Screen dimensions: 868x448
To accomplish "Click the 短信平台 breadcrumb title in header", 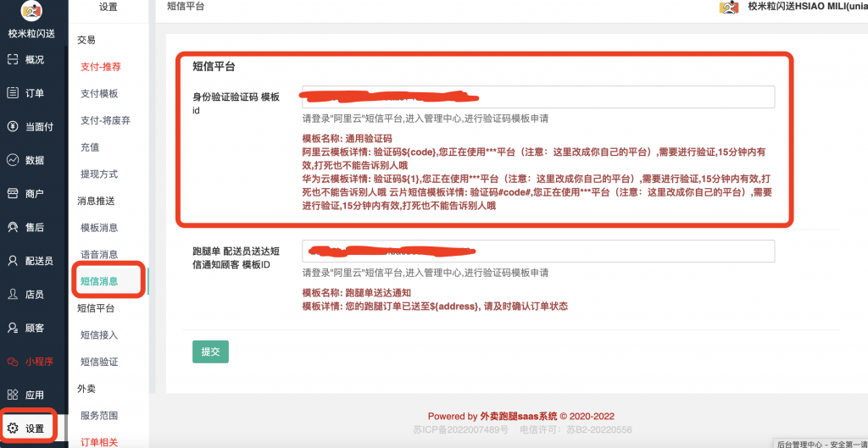I will (x=185, y=7).
